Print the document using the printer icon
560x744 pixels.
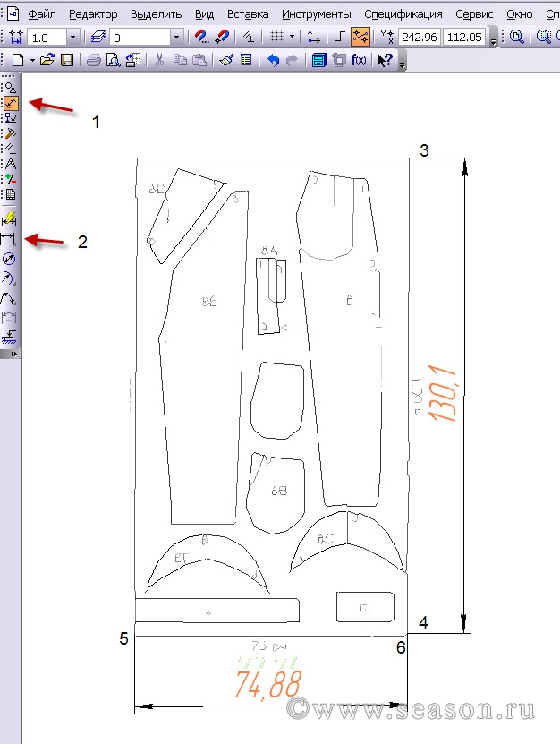(x=93, y=60)
